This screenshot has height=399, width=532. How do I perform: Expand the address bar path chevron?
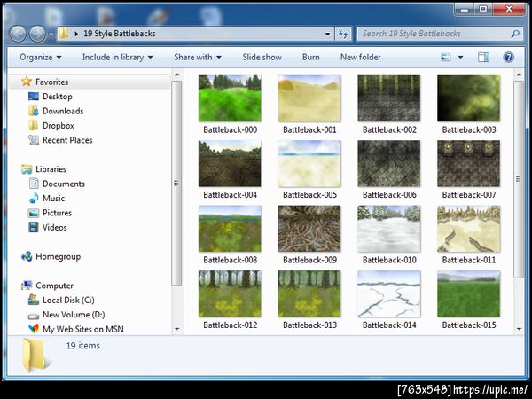point(76,34)
